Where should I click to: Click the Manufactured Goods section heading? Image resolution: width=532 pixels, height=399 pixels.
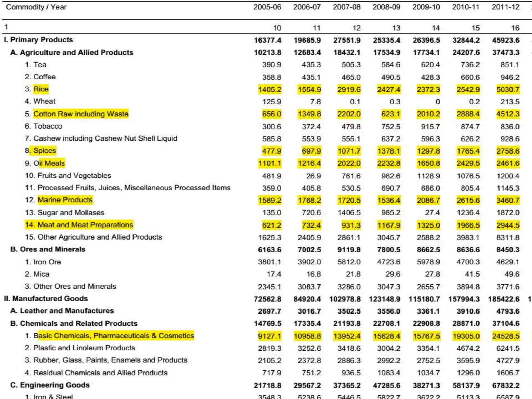[x=46, y=299]
